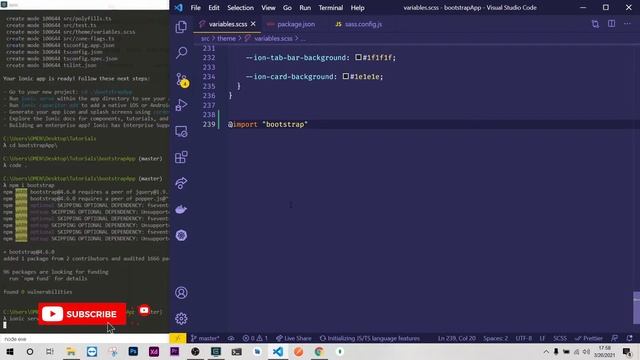Click the open changes compare icon
The height and width of the screenshot is (360, 640).
596,24
